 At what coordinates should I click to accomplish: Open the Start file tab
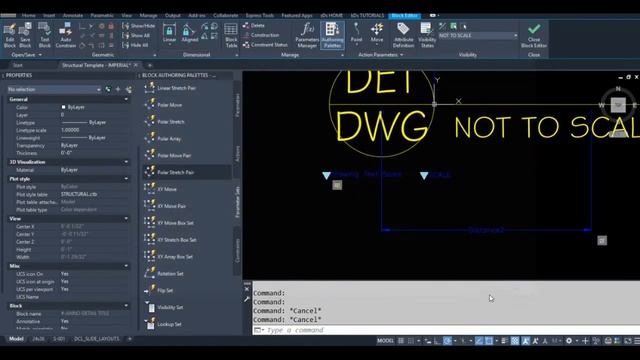tap(18, 65)
